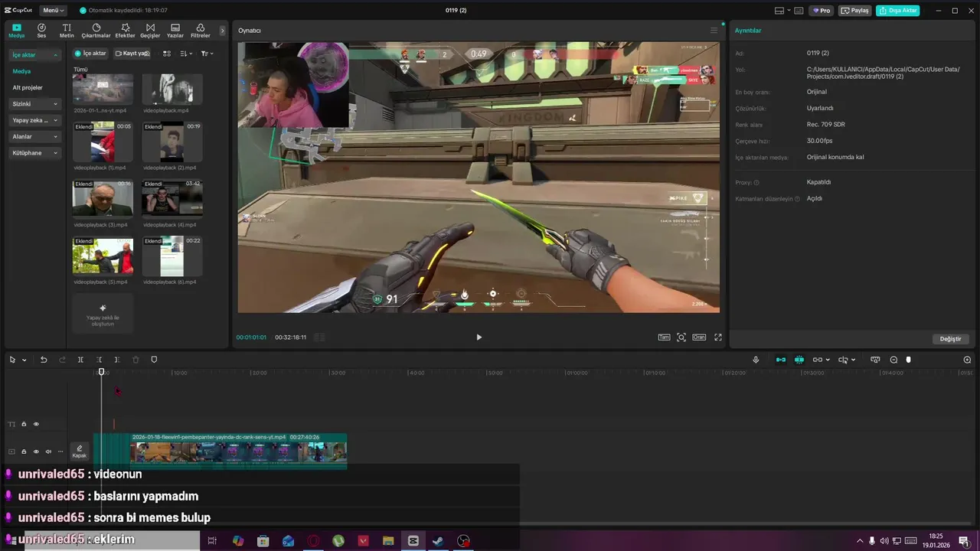Delete right of playhead icon
This screenshot has height=551, width=980.
tap(116, 360)
